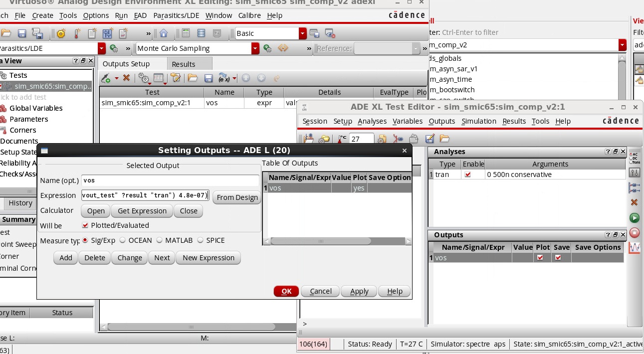
Task: Click the gears configure icon in Outputs Setup
Action: tap(144, 78)
